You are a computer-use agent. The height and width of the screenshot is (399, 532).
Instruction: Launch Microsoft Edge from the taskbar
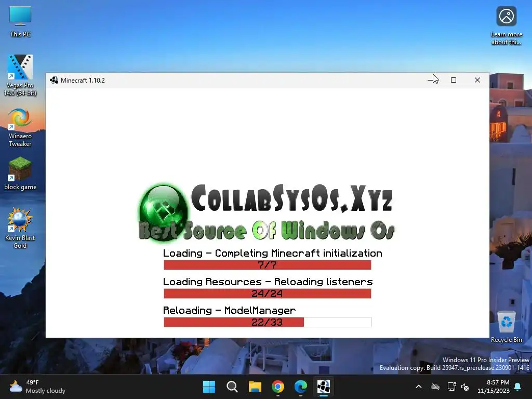301,387
